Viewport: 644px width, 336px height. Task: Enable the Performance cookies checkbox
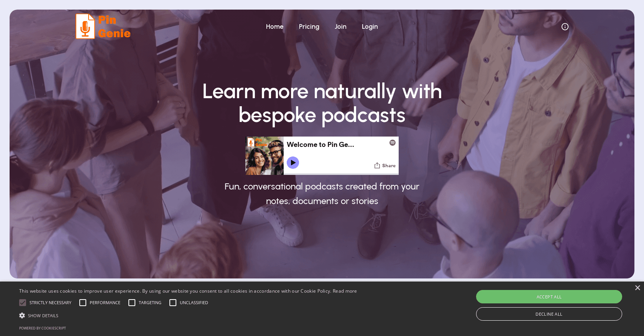[x=83, y=303]
